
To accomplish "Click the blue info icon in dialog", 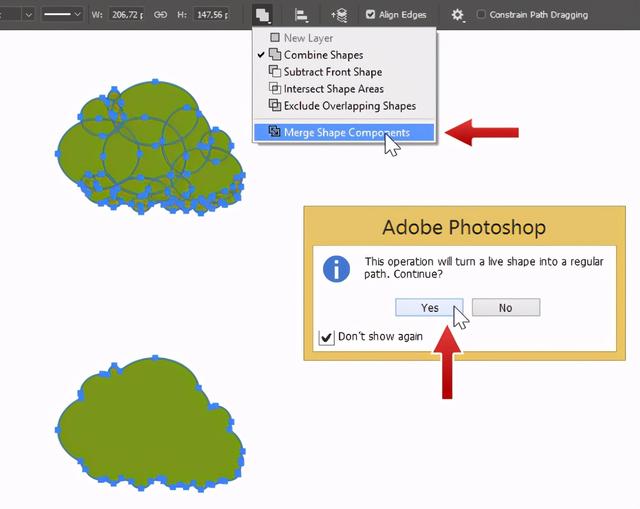I will point(336,269).
